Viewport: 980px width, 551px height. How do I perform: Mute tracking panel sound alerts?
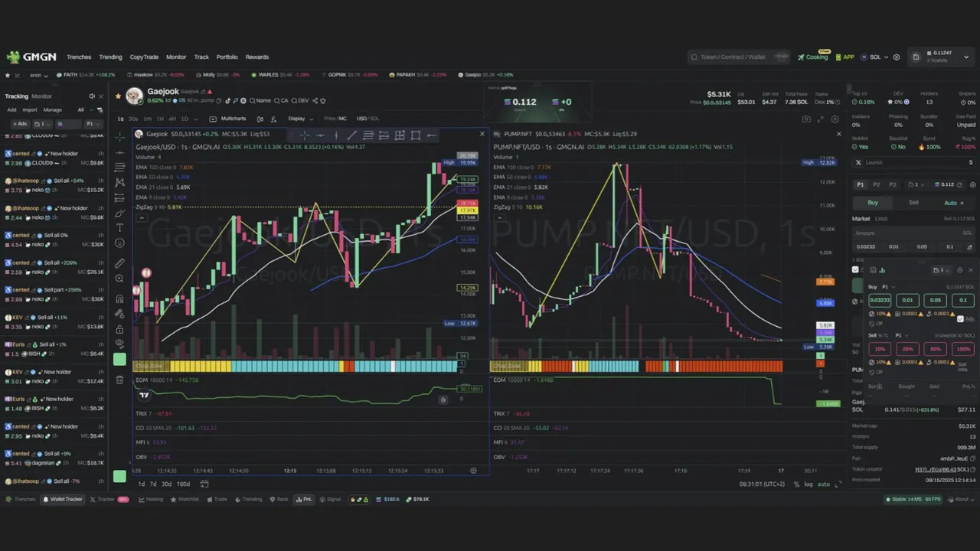coord(91,96)
